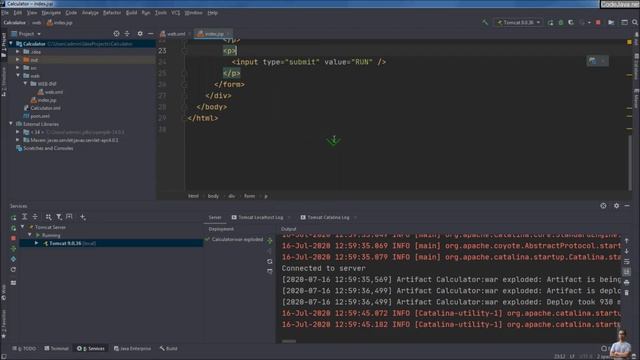This screenshot has height=360, width=640.
Task: Click the Search Everywhere magnifier icon
Action: (x=635, y=22)
